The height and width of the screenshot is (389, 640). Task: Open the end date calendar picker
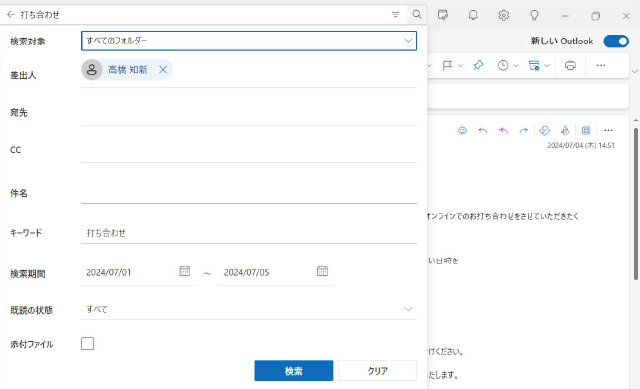coord(322,271)
